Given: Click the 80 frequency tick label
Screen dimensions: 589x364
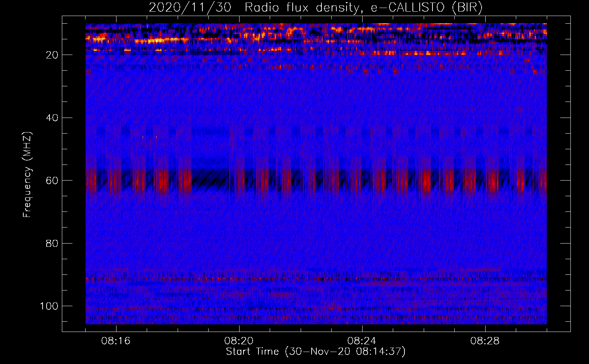Looking at the screenshot, I should (x=52, y=243).
